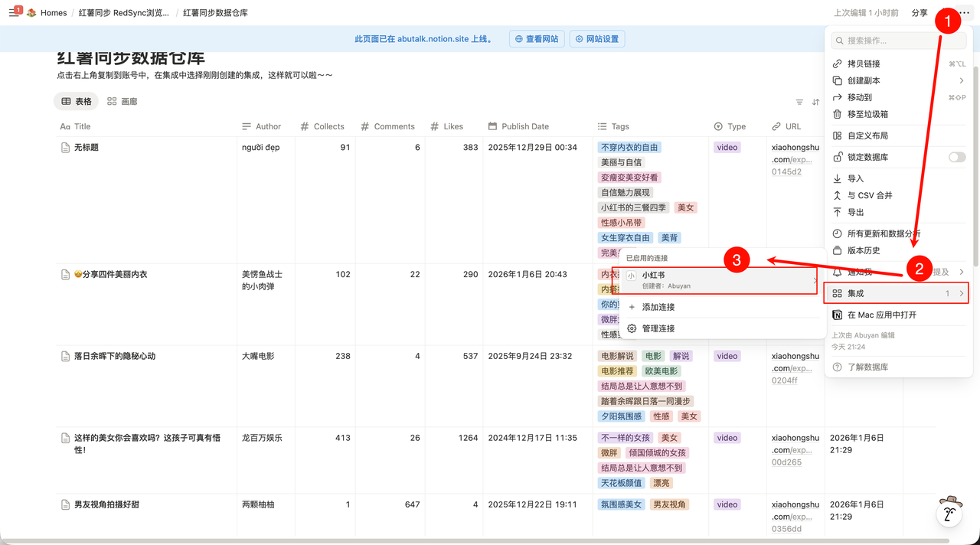Click the filter icon above the table

799,102
